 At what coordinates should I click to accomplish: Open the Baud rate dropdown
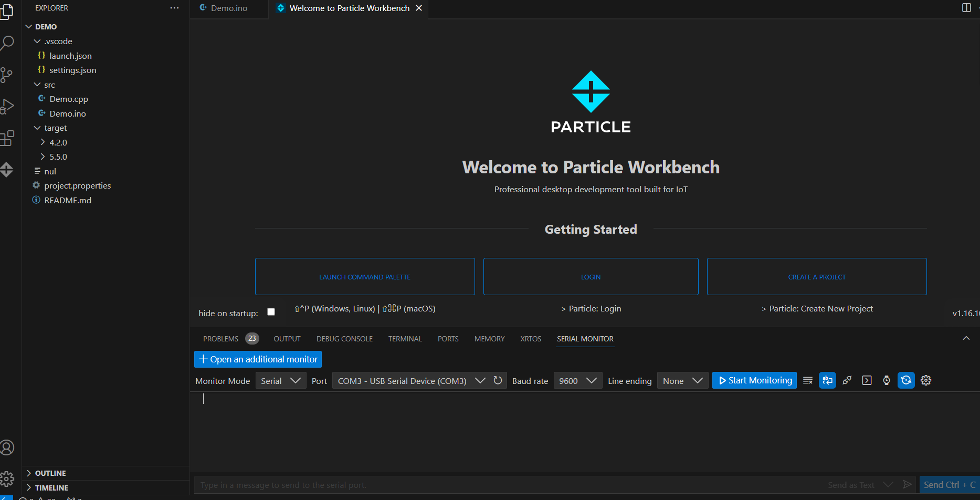pyautogui.click(x=577, y=380)
